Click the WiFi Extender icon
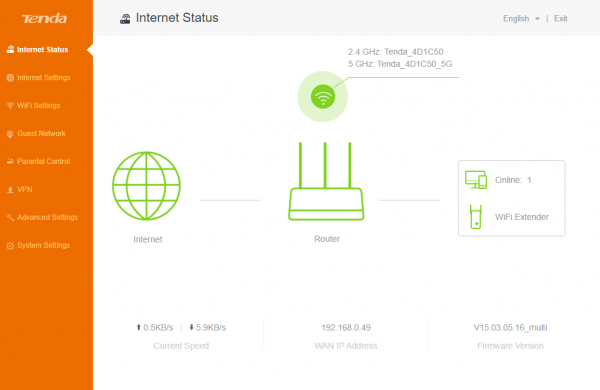This screenshot has height=390, width=600. [x=476, y=217]
